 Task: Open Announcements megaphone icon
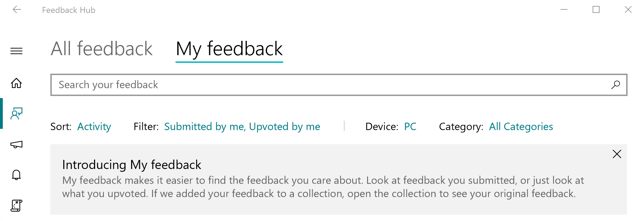(16, 144)
